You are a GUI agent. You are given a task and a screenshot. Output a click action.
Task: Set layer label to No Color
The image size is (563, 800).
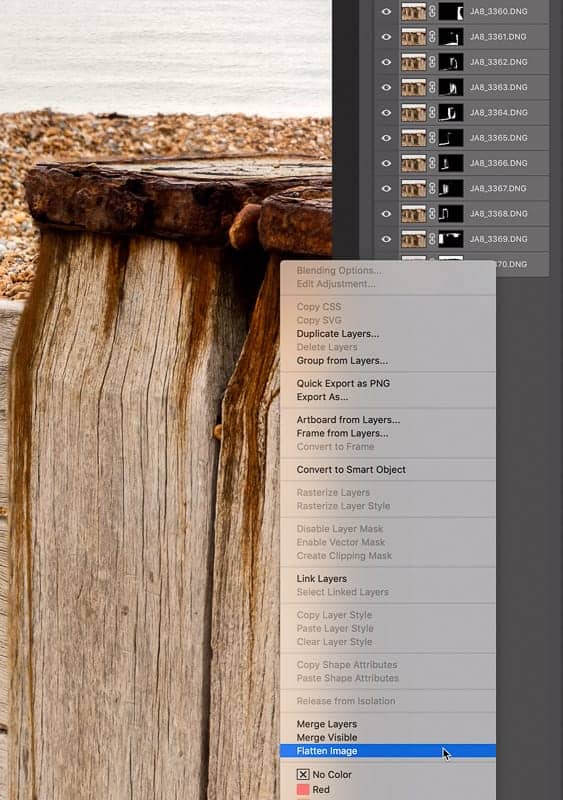tap(325, 774)
